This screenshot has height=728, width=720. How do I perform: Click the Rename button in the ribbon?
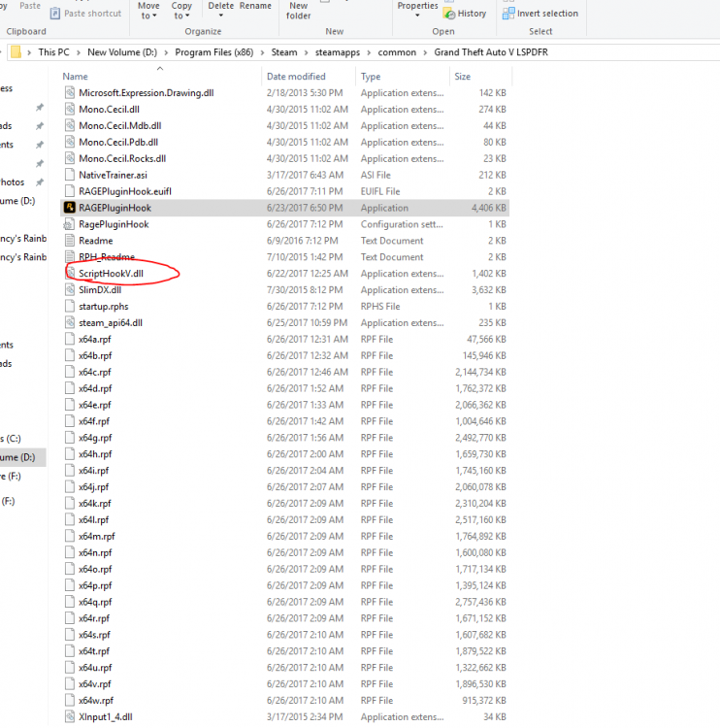[255, 6]
